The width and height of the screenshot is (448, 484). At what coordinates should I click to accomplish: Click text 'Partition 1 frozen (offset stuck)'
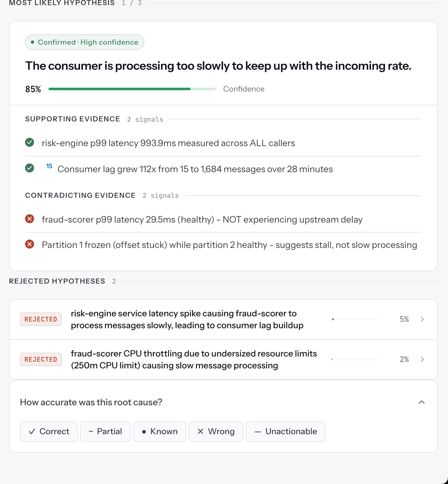[x=104, y=245]
